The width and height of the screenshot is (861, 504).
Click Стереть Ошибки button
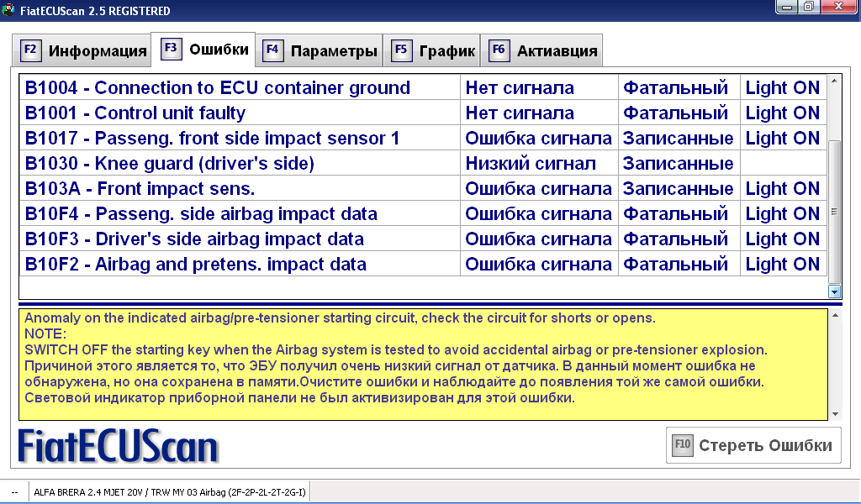pos(753,445)
